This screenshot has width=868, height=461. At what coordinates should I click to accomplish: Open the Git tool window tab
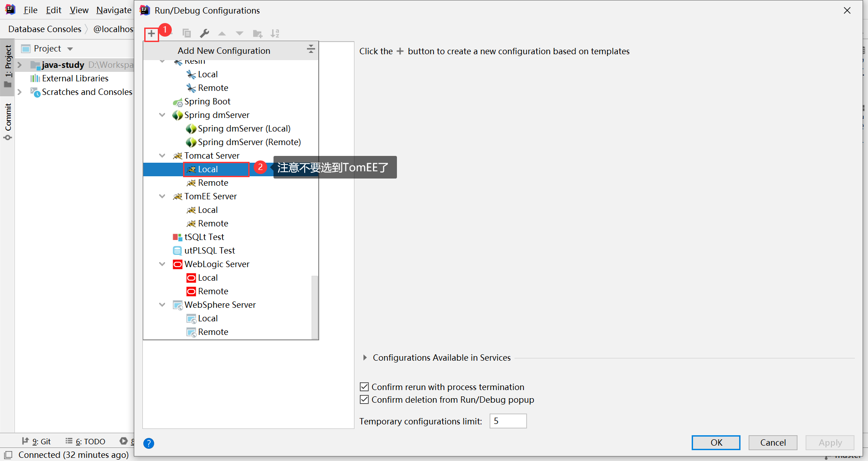tap(37, 441)
